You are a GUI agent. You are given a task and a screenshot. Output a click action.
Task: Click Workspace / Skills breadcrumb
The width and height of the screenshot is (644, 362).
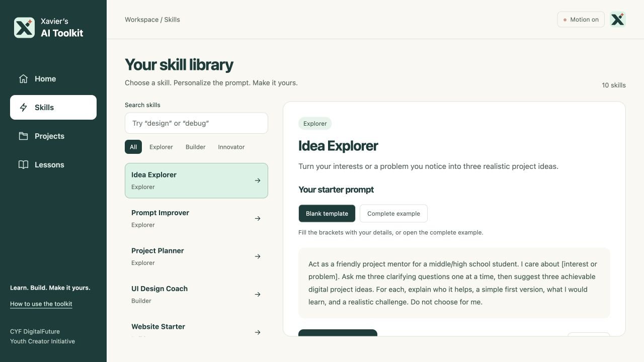pyautogui.click(x=152, y=20)
